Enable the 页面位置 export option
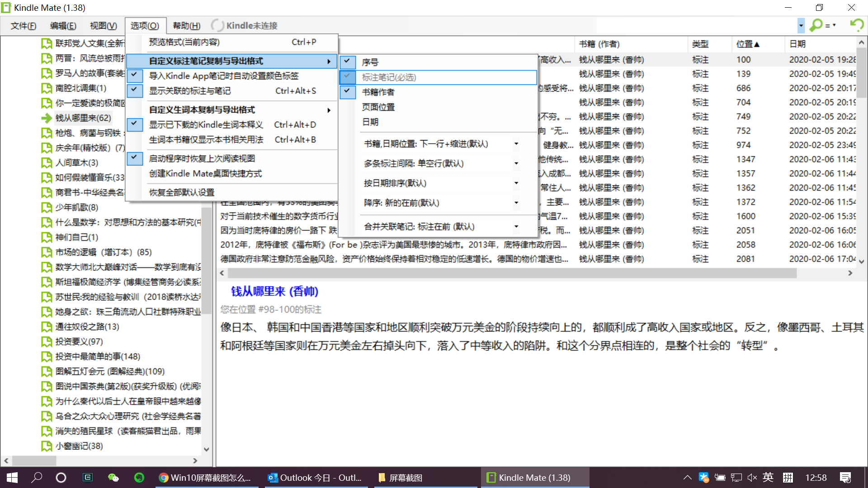Image resolution: width=868 pixels, height=488 pixels. pos(378,107)
